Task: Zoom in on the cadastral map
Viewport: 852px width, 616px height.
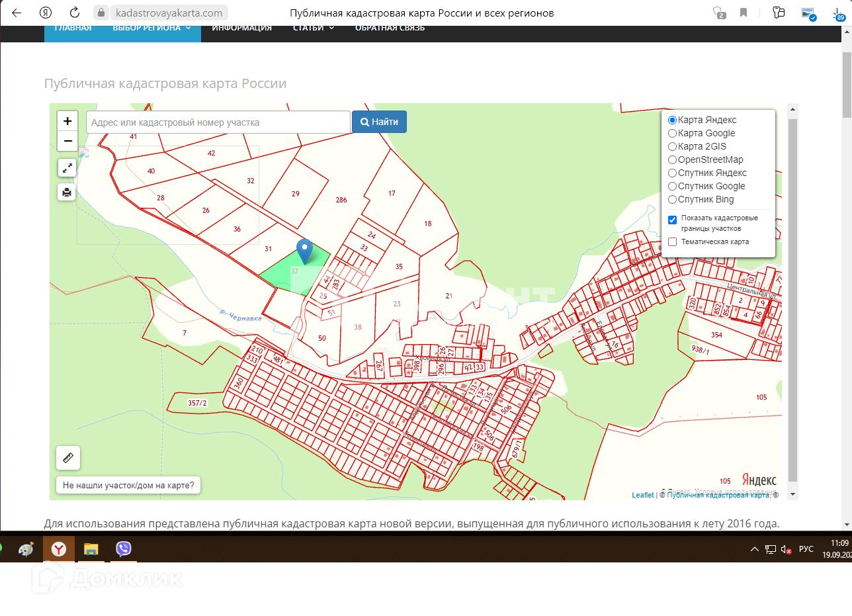Action: coord(67,122)
